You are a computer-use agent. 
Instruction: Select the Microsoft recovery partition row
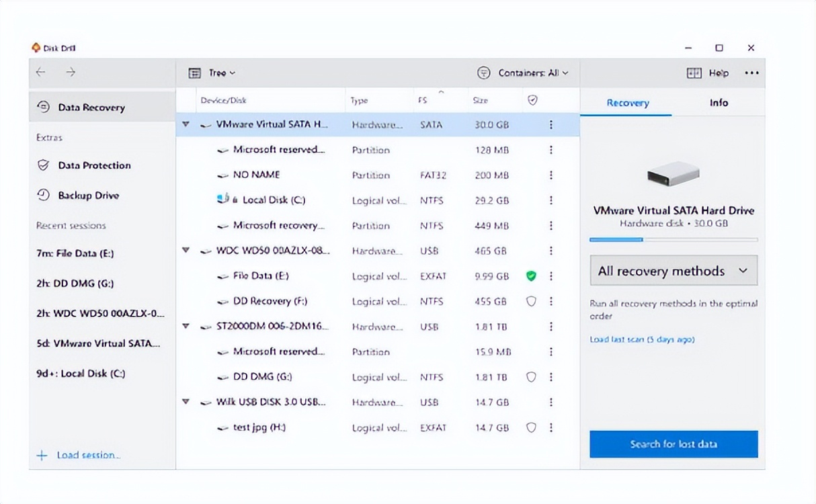[x=378, y=226]
